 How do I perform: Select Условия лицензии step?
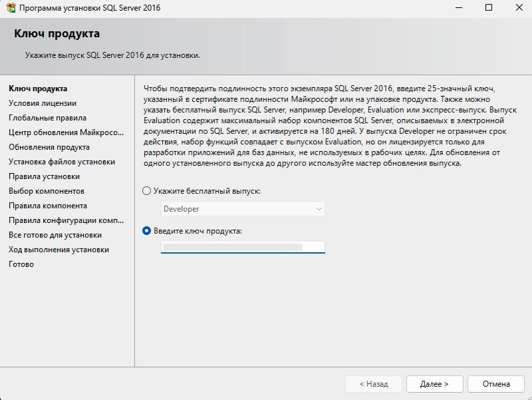[x=43, y=103]
